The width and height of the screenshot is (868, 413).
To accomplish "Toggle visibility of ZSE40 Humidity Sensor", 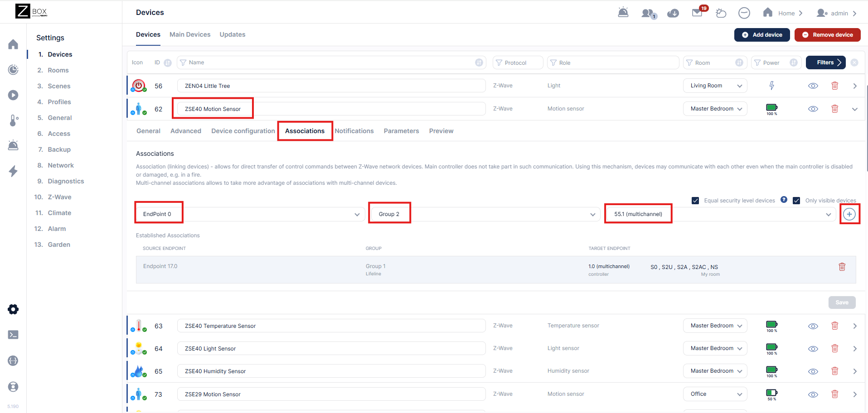I will point(813,371).
